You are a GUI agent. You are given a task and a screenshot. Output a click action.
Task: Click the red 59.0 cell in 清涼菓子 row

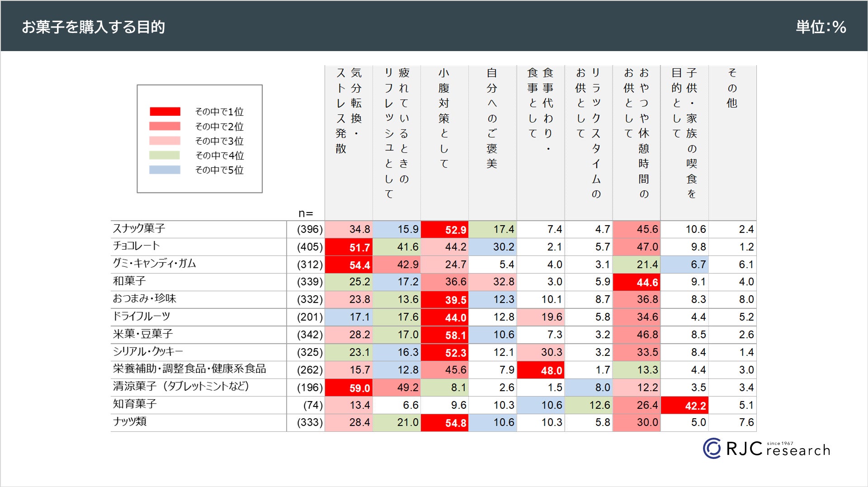[349, 388]
